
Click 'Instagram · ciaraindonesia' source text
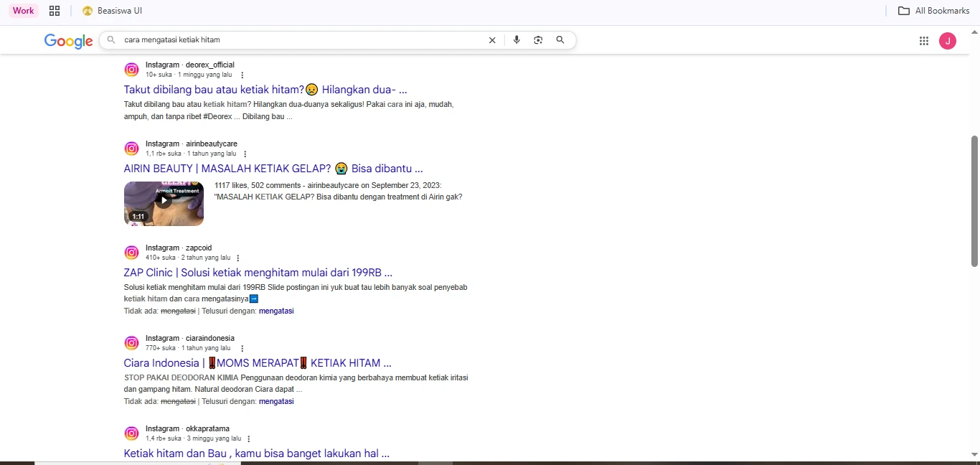click(x=190, y=338)
